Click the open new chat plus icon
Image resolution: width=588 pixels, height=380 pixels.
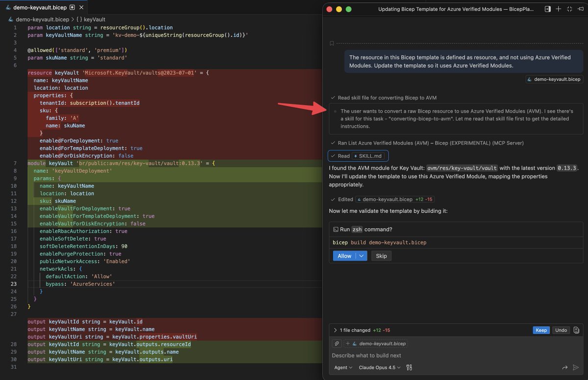558,9
